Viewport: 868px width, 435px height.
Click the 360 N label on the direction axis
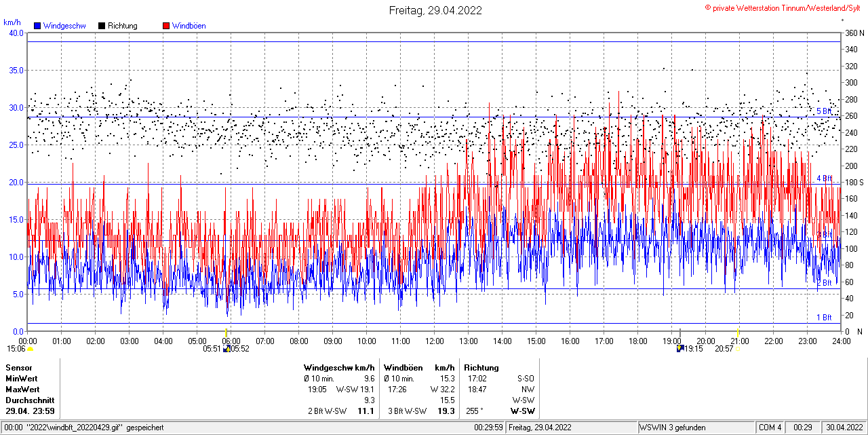tap(854, 33)
